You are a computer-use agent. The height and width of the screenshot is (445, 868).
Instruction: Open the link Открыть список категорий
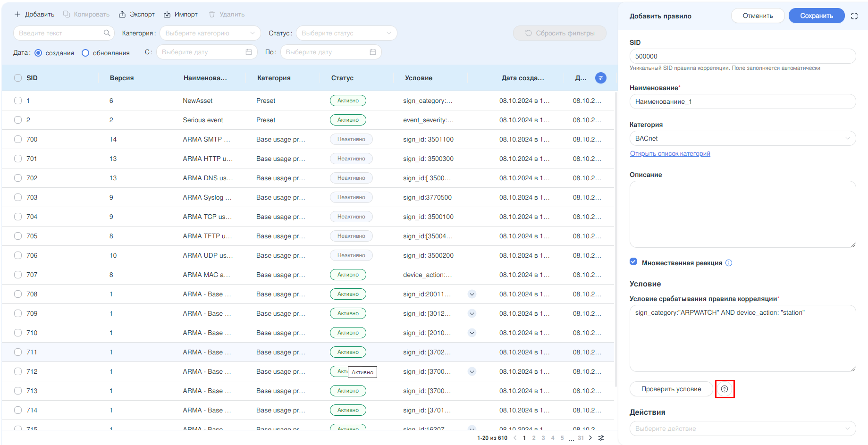point(670,153)
